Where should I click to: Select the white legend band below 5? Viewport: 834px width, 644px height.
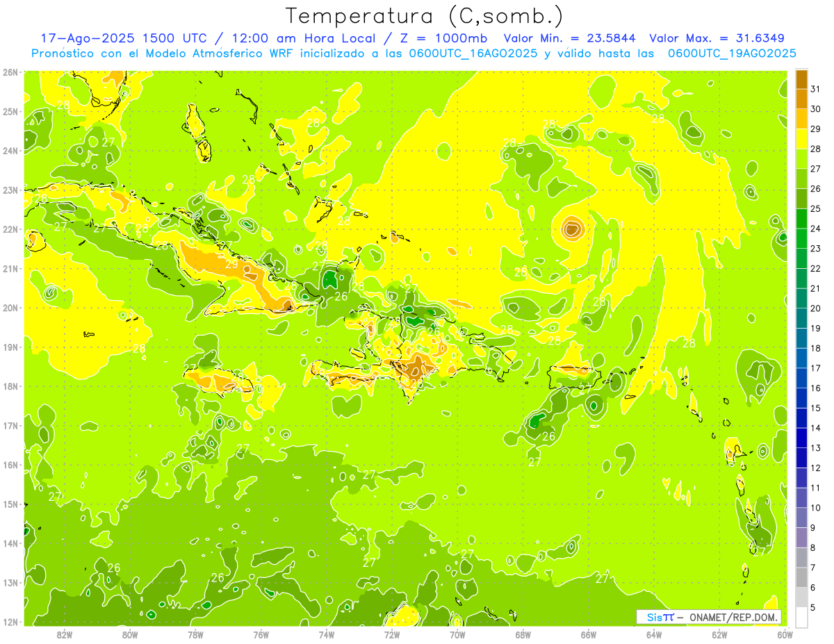801,618
